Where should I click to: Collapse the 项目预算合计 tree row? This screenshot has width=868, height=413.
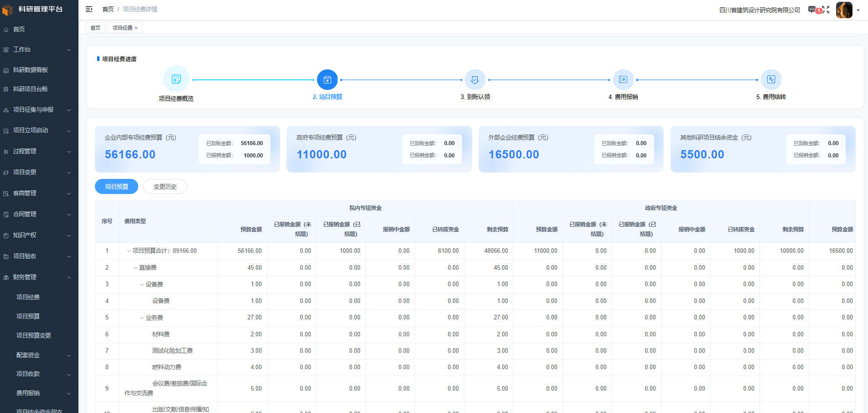[x=129, y=251]
